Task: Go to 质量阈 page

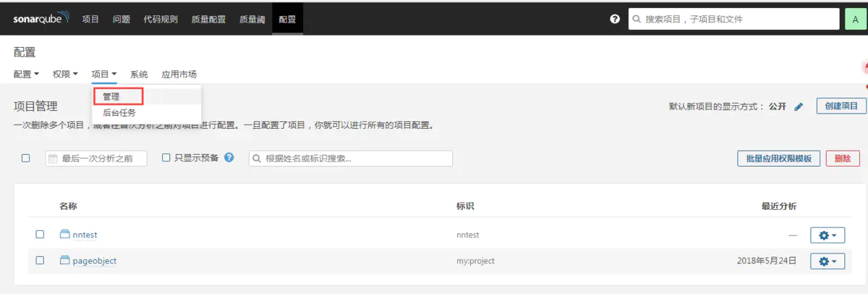Action: click(252, 20)
